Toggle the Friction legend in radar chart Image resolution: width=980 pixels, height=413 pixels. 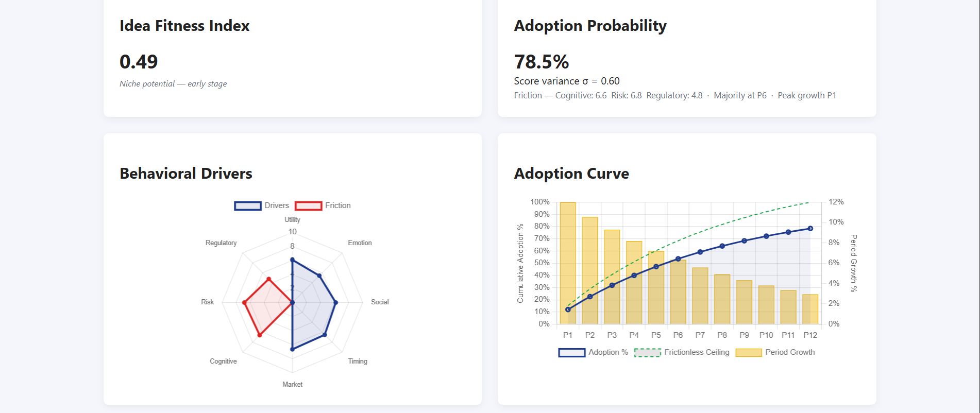click(x=323, y=205)
